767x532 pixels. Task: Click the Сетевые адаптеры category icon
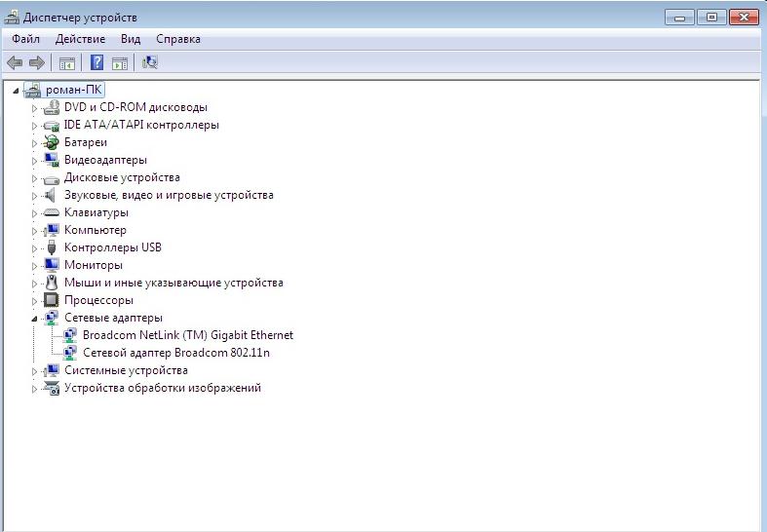click(x=51, y=319)
